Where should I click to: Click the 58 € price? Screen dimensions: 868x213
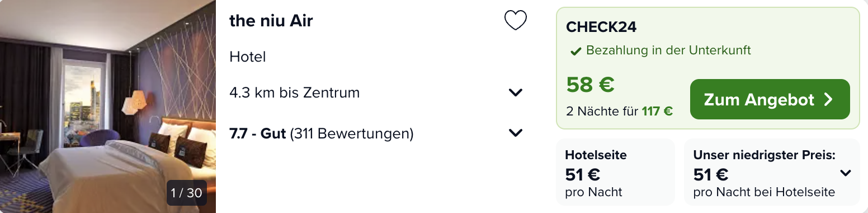pyautogui.click(x=591, y=85)
